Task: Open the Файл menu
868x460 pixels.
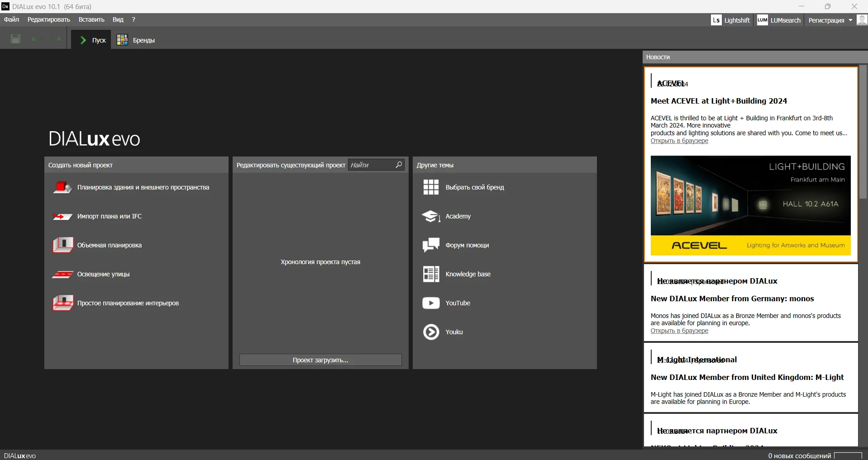Action: [x=11, y=19]
